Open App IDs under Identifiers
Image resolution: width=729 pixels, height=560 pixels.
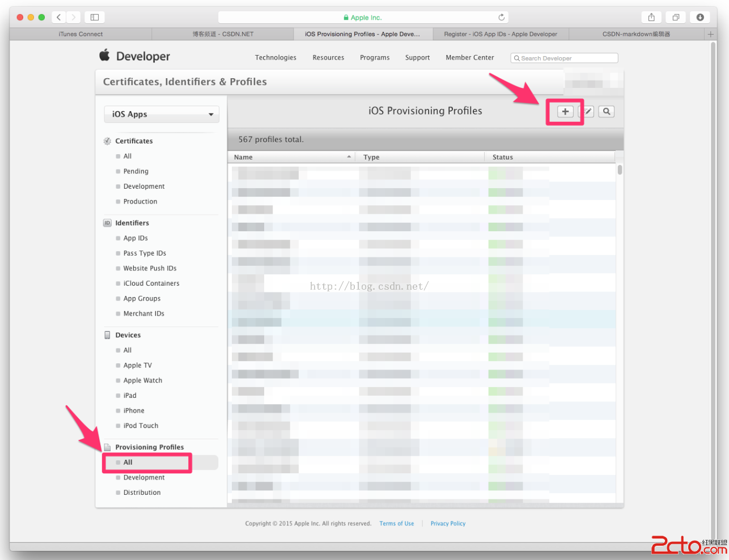(135, 238)
